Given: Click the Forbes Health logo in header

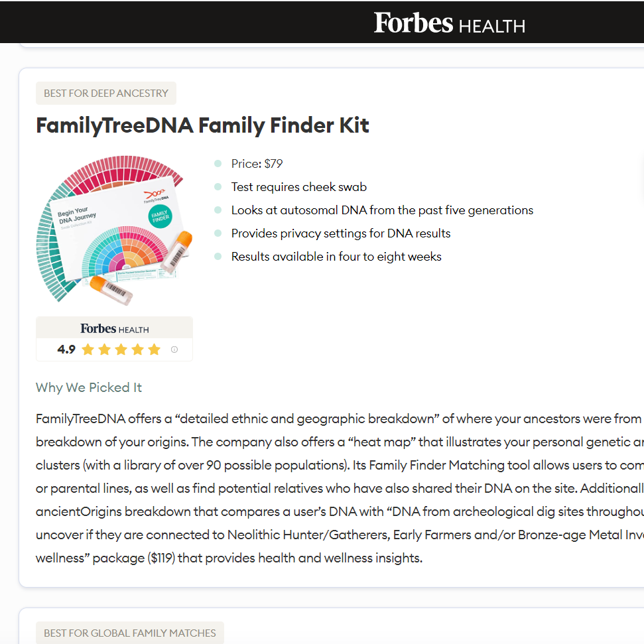Looking at the screenshot, I should (x=449, y=23).
